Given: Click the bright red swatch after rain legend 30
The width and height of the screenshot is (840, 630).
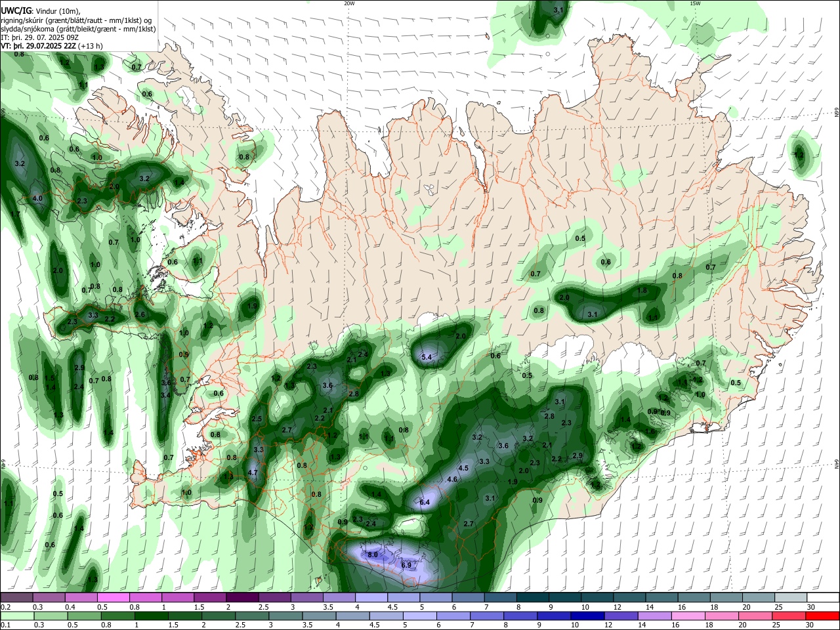Looking at the screenshot, I should pos(822,616).
